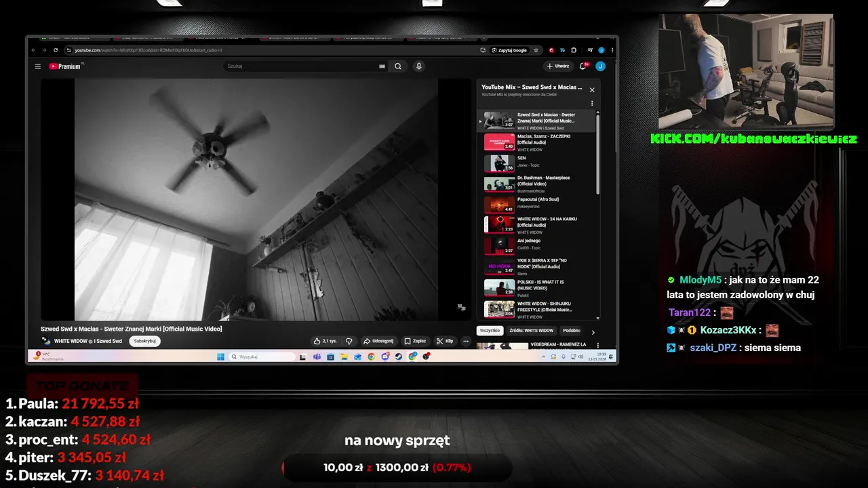This screenshot has width=868, height=488.
Task: Click the browser back arrow
Action: pyautogui.click(x=34, y=50)
